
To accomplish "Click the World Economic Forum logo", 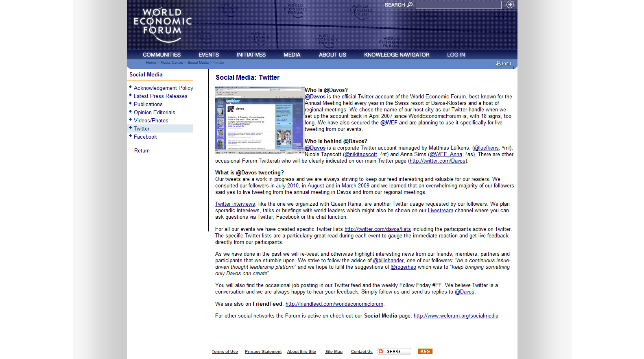I will pos(163,24).
